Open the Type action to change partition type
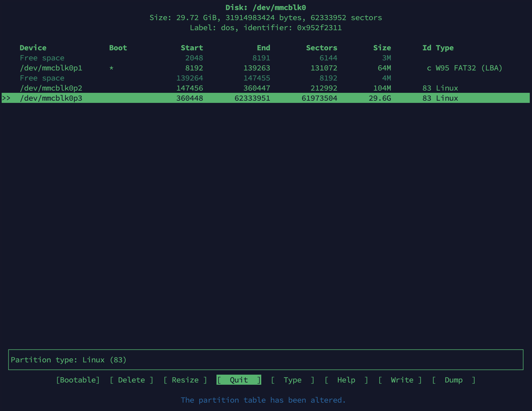Screen dimensions: 532x411 [292, 380]
